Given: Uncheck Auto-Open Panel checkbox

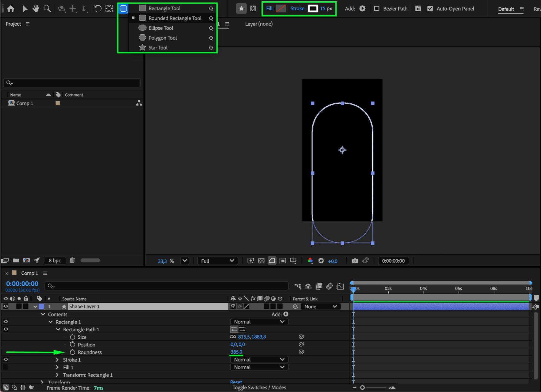Looking at the screenshot, I should click(430, 9).
